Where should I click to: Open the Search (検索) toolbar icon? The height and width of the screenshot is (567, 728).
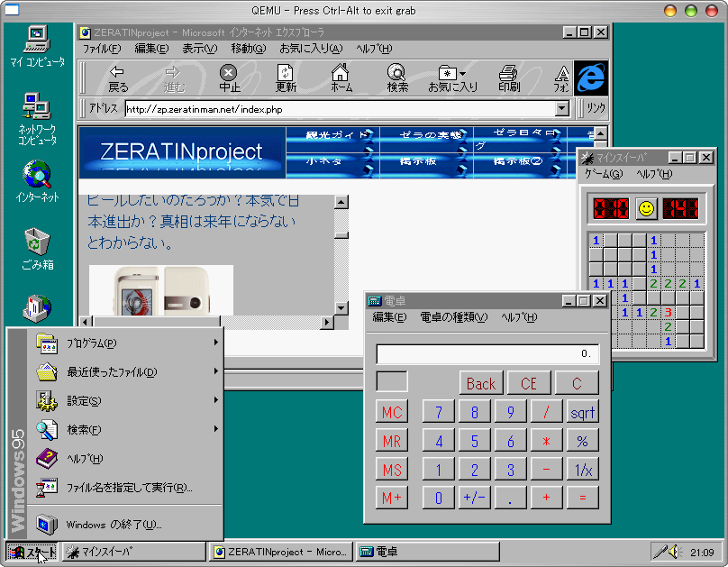pos(397,78)
